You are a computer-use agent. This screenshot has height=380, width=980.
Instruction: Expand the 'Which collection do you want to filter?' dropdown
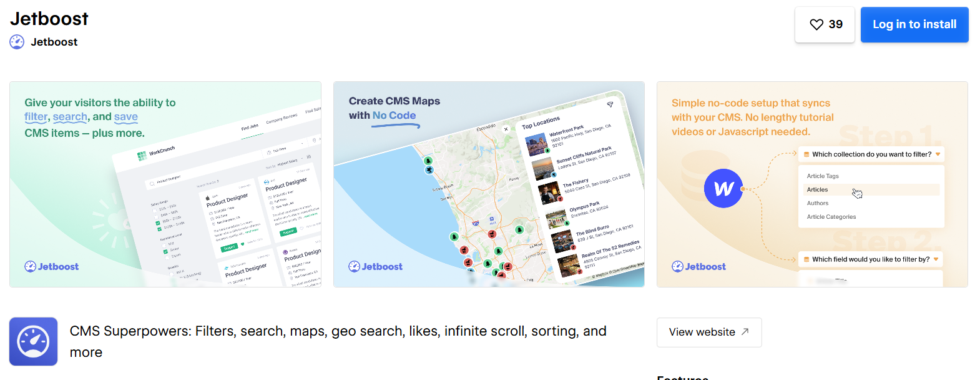tap(871, 154)
